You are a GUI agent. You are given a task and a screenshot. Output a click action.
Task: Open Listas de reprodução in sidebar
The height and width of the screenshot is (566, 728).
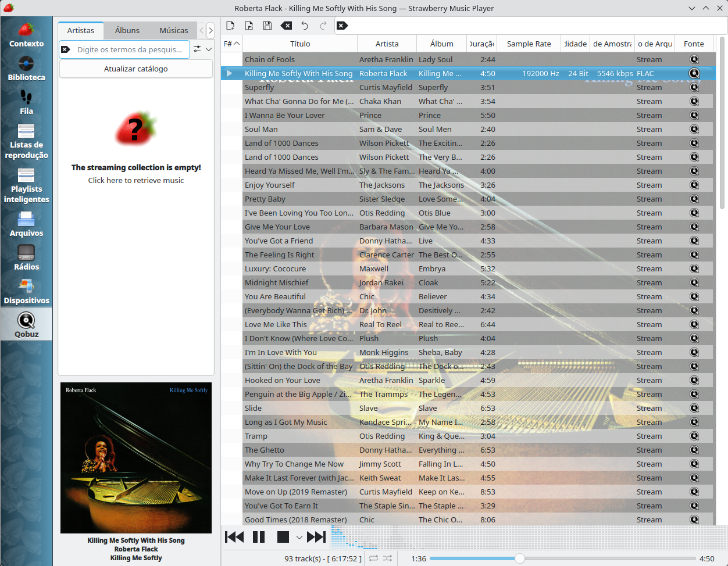pos(26,141)
